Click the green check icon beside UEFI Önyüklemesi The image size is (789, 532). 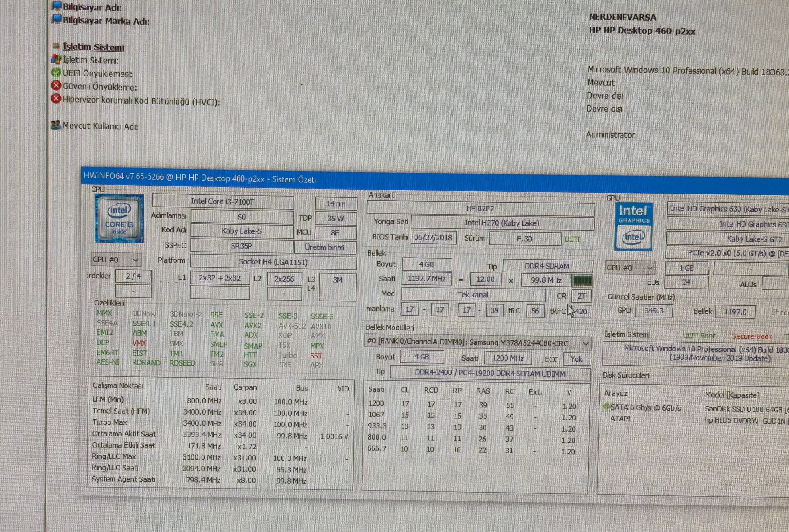click(56, 72)
